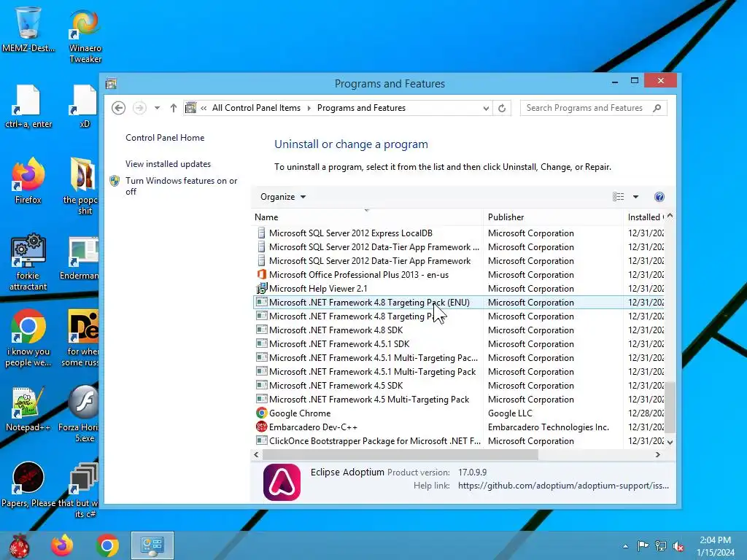This screenshot has width=747, height=560.
Task: Open the Winaero Tweaker desktop shortcut
Action: [85, 36]
